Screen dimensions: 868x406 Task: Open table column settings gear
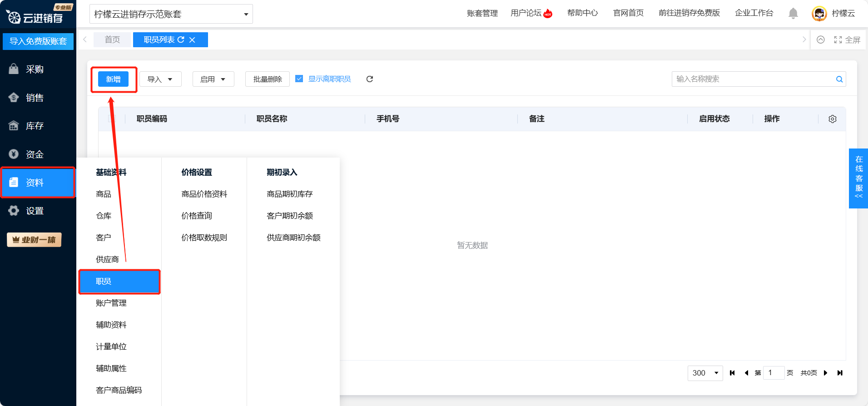[832, 119]
